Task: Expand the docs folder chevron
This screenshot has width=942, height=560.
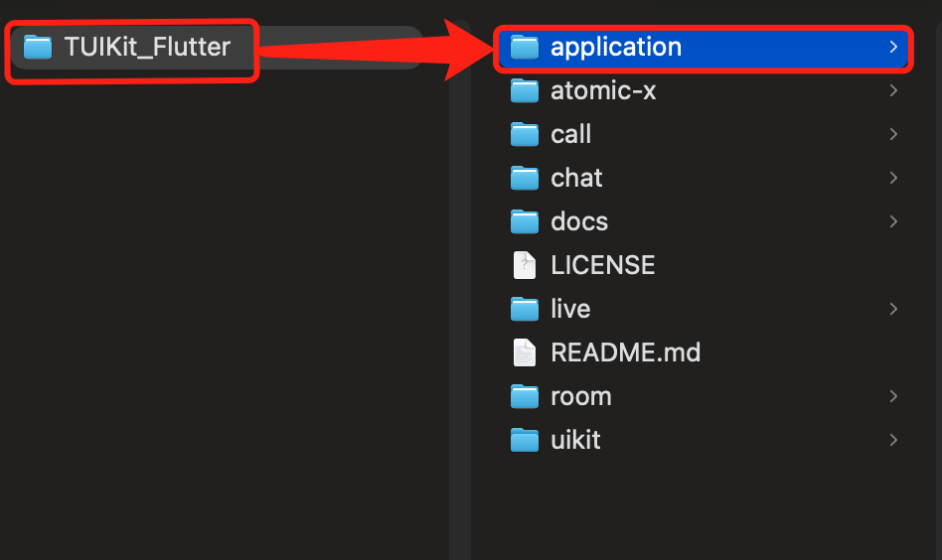Action: coord(893,221)
